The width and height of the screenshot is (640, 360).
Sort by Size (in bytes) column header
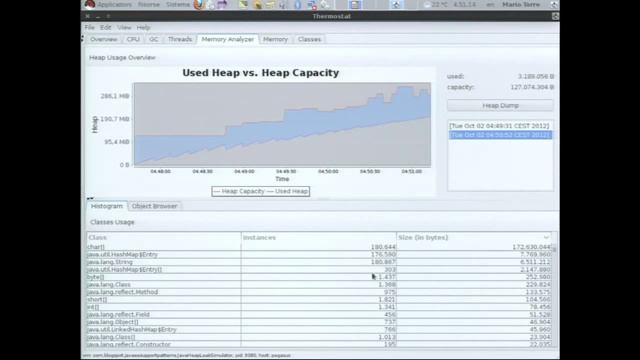(x=473, y=238)
